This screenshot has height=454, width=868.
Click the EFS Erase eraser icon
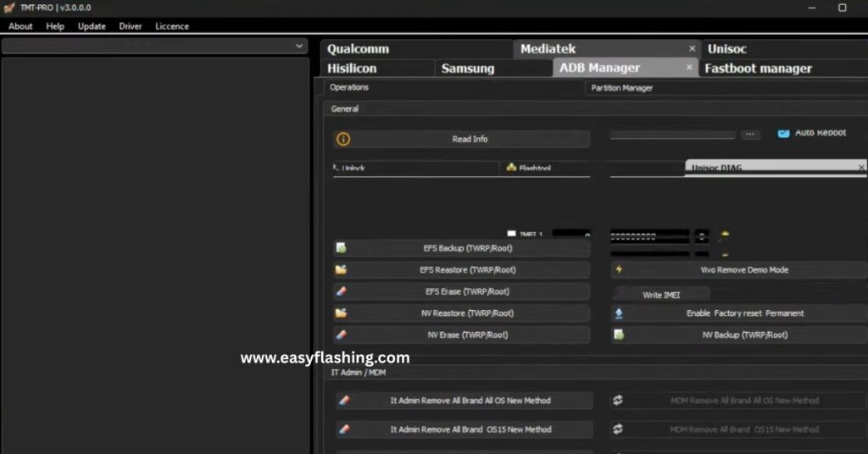click(341, 291)
